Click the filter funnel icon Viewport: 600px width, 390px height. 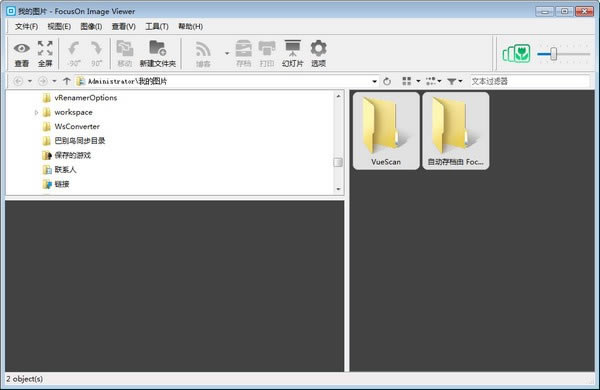[x=452, y=81]
